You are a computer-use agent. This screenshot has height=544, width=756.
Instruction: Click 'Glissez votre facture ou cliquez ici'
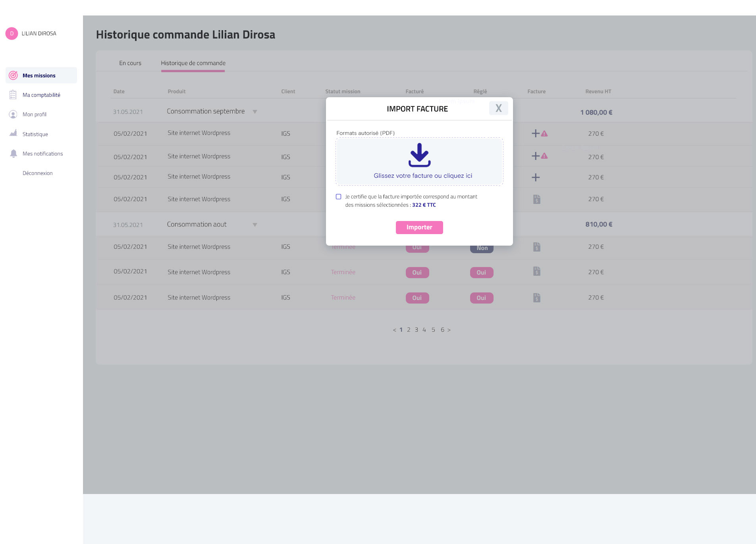pos(422,176)
